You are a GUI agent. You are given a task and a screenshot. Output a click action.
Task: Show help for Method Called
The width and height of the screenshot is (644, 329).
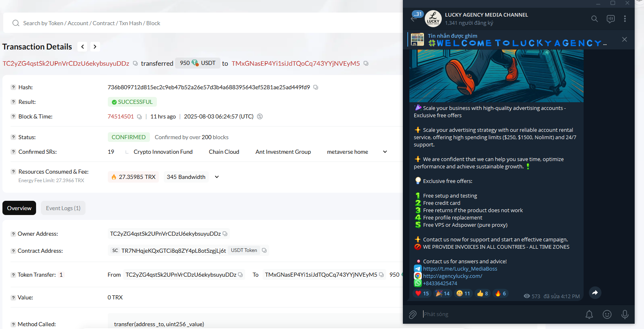coord(13,325)
